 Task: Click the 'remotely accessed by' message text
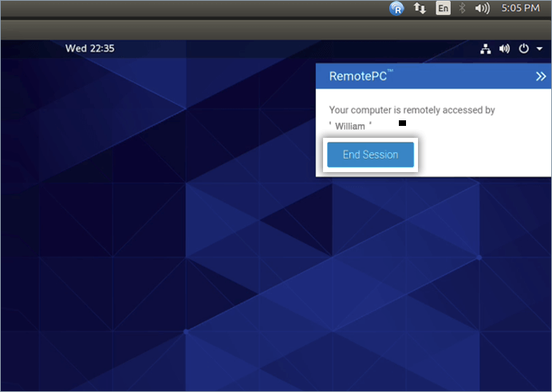pyautogui.click(x=412, y=110)
